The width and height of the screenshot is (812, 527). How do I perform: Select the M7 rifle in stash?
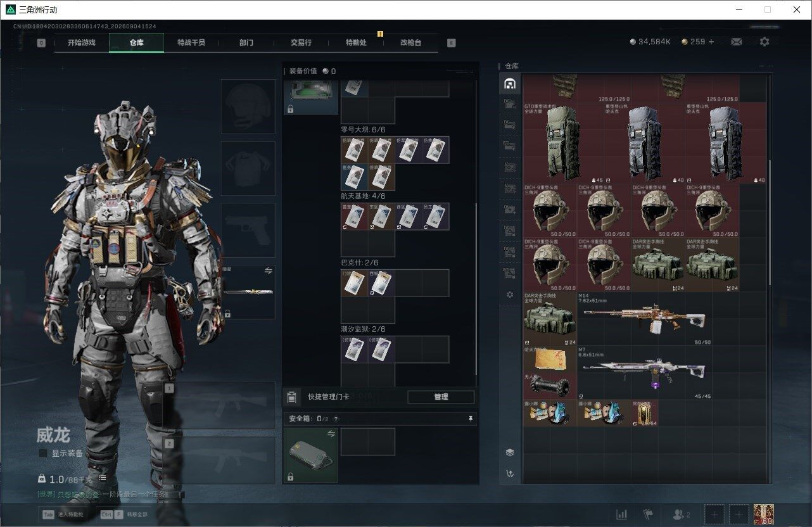tap(645, 372)
